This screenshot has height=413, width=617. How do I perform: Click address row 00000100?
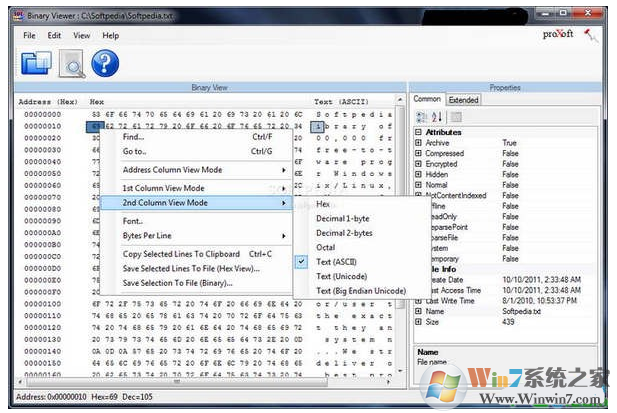[43, 304]
